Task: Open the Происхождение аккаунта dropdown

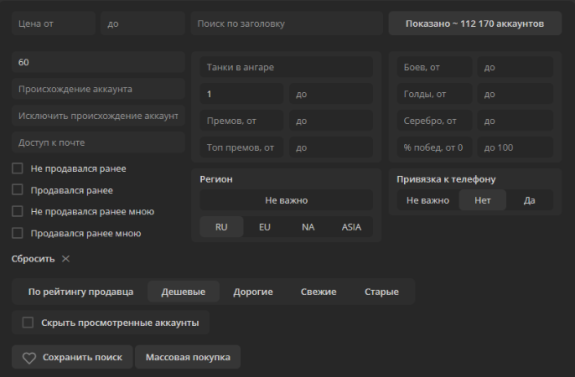Action: pos(98,89)
